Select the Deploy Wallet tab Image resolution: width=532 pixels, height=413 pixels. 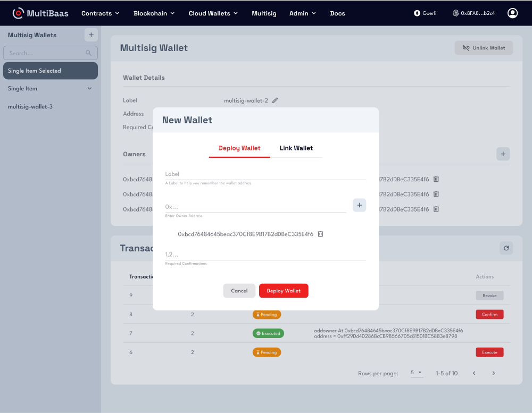[239, 148]
